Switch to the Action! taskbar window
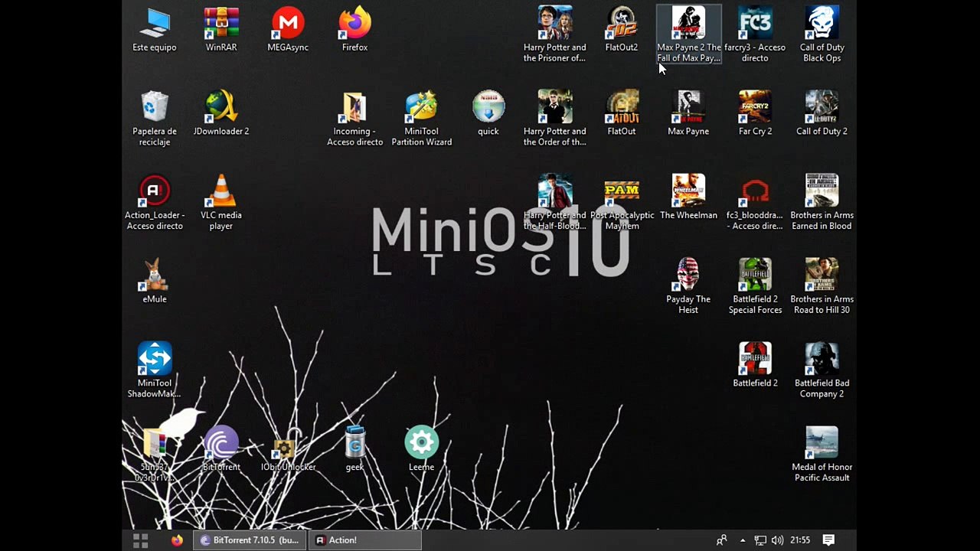Screen dimensions: 980x551 tap(365, 540)
